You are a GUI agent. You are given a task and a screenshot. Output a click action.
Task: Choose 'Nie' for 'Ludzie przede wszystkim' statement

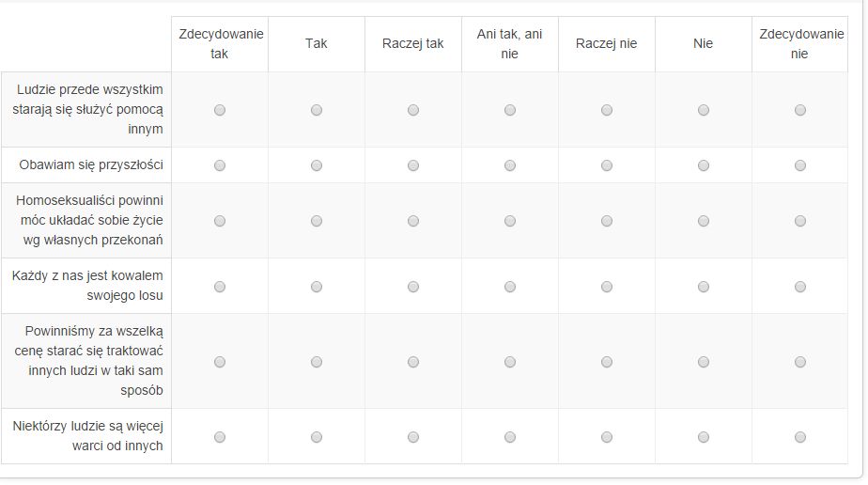(x=704, y=110)
